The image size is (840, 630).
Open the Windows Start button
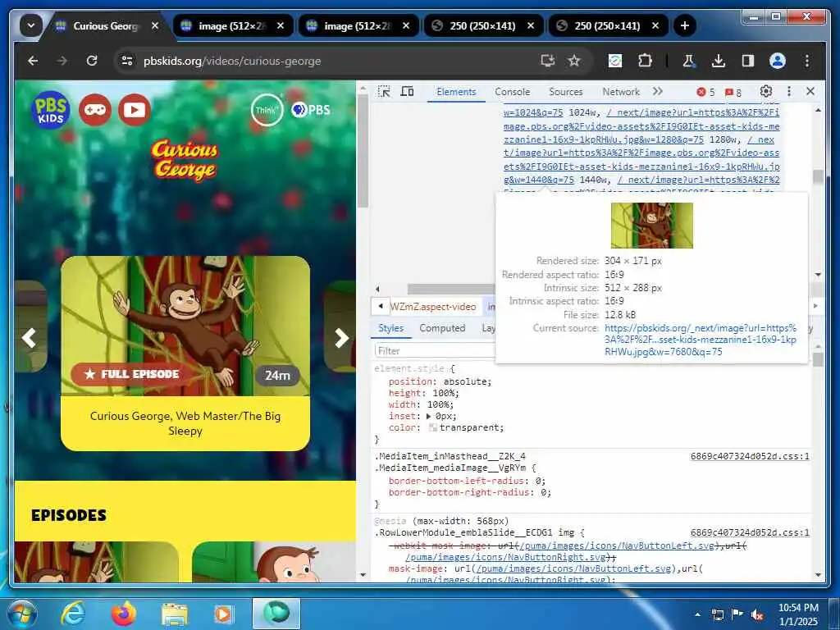(21, 614)
